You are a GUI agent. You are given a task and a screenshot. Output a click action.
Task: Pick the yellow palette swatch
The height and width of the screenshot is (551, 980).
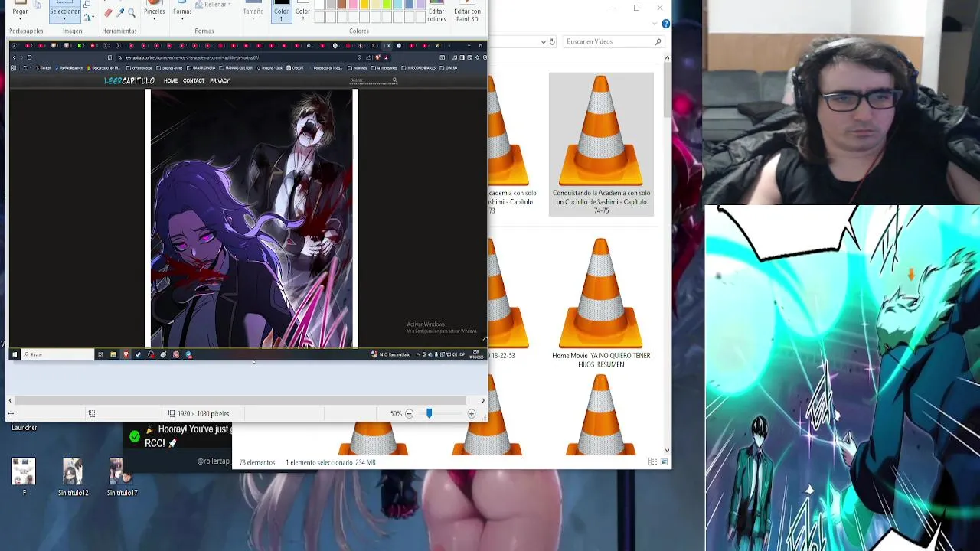[x=364, y=5]
